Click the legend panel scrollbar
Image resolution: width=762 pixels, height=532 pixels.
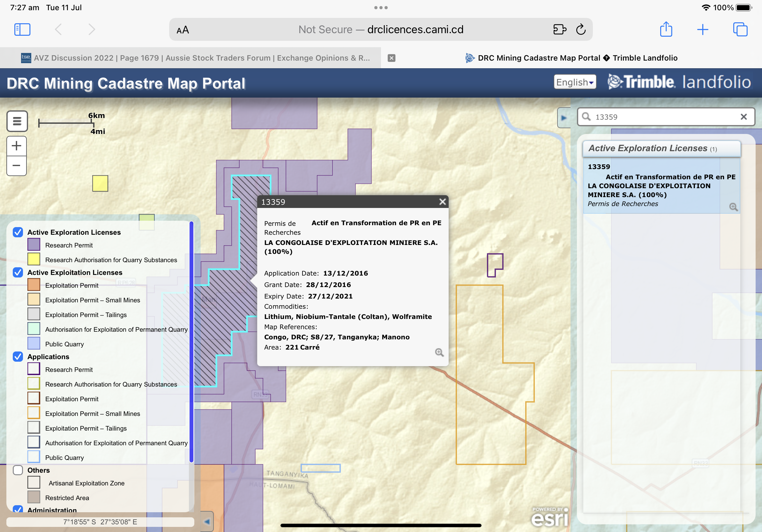pyautogui.click(x=191, y=342)
